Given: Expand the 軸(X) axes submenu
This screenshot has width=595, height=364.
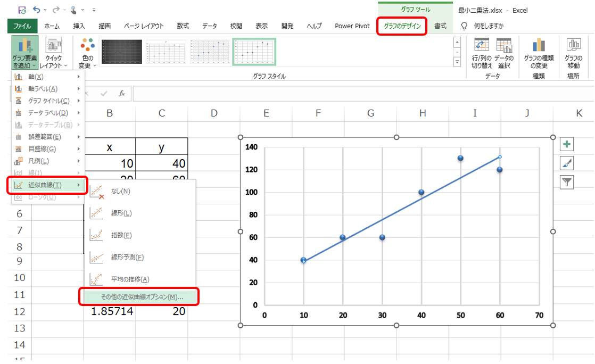Looking at the screenshot, I should point(48,77).
